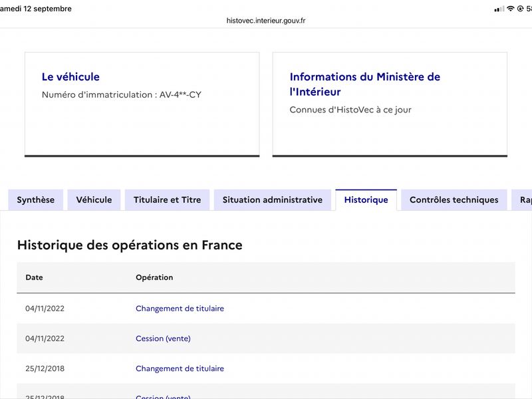Click the histovec.interieur.gouv.fr address bar
The width and height of the screenshot is (532, 399).
click(266, 21)
